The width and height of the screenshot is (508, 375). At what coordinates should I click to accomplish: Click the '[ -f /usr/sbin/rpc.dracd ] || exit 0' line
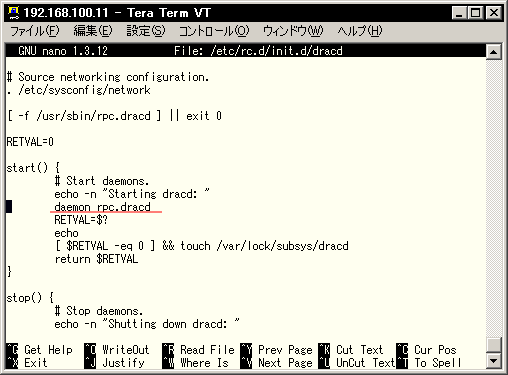114,116
